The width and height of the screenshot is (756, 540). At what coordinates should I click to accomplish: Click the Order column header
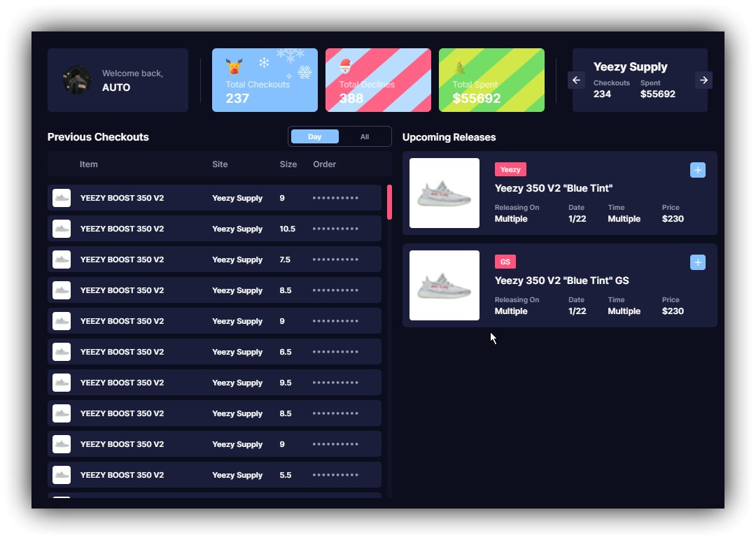click(x=325, y=164)
